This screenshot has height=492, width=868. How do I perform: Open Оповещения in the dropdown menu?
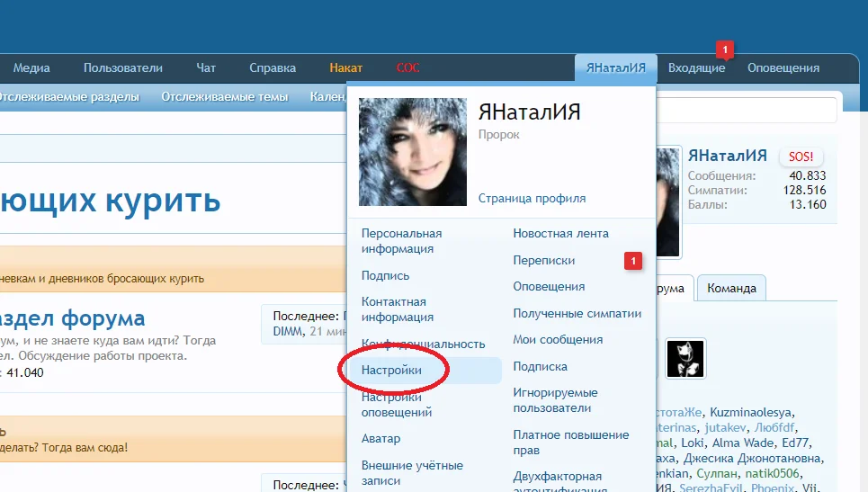click(x=549, y=287)
